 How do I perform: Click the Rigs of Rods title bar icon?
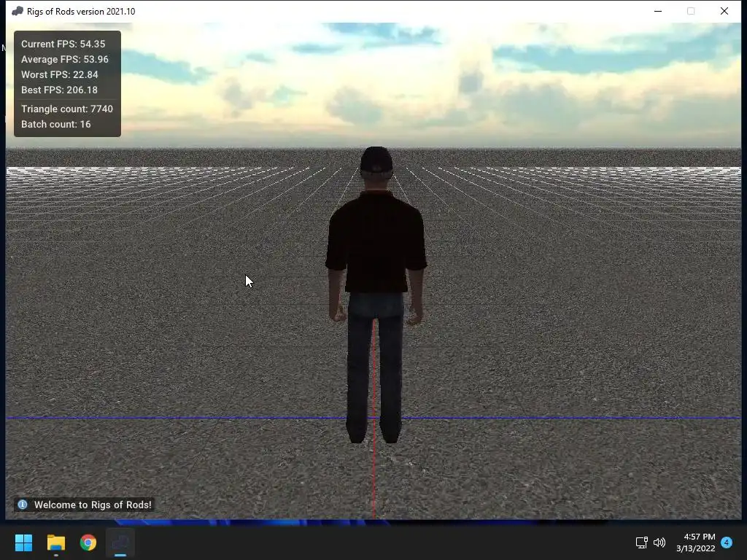click(x=18, y=11)
